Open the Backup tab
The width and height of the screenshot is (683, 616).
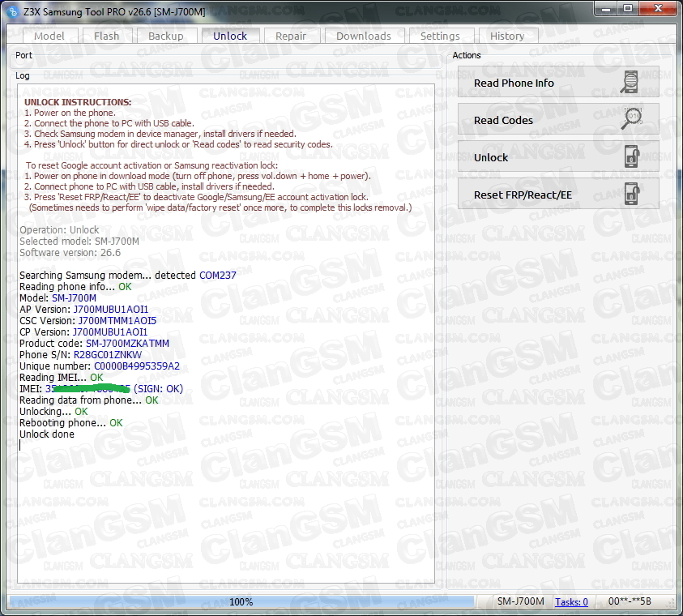pyautogui.click(x=165, y=36)
